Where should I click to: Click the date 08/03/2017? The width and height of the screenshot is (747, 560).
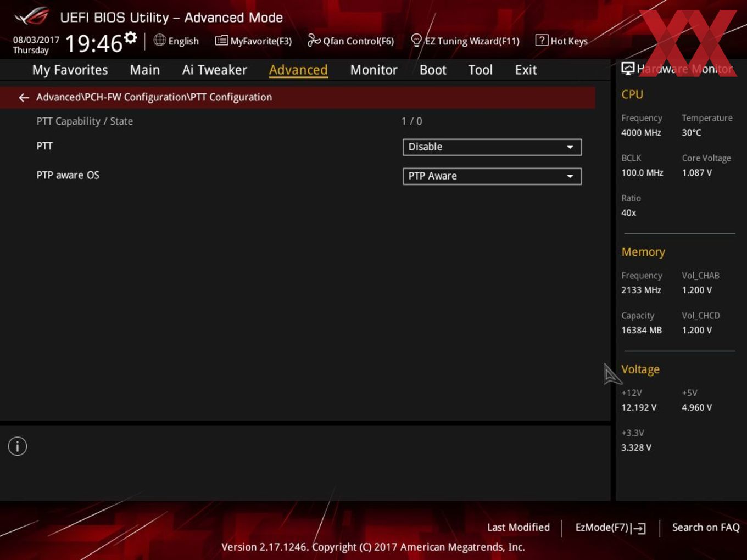pos(36,40)
